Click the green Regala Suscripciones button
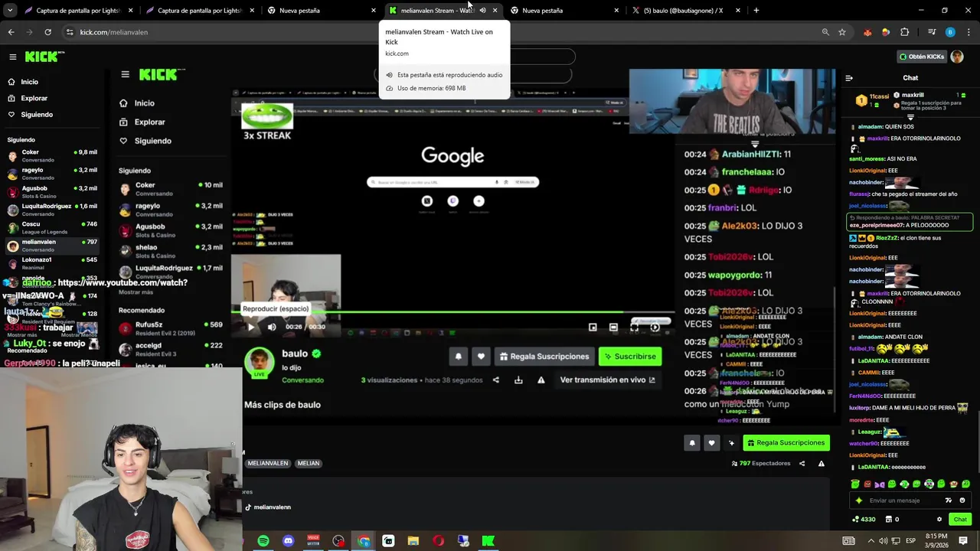The width and height of the screenshot is (980, 551). (x=786, y=442)
